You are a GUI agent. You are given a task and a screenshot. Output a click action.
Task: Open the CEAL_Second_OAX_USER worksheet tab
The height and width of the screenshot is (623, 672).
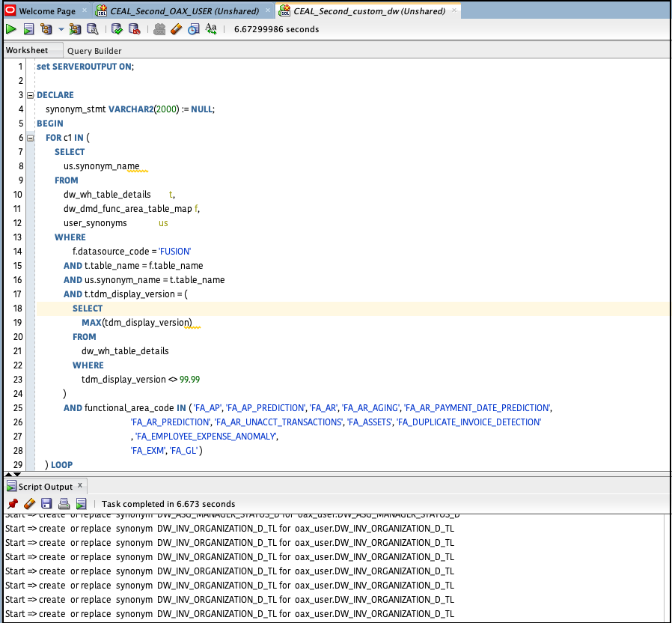click(x=184, y=11)
